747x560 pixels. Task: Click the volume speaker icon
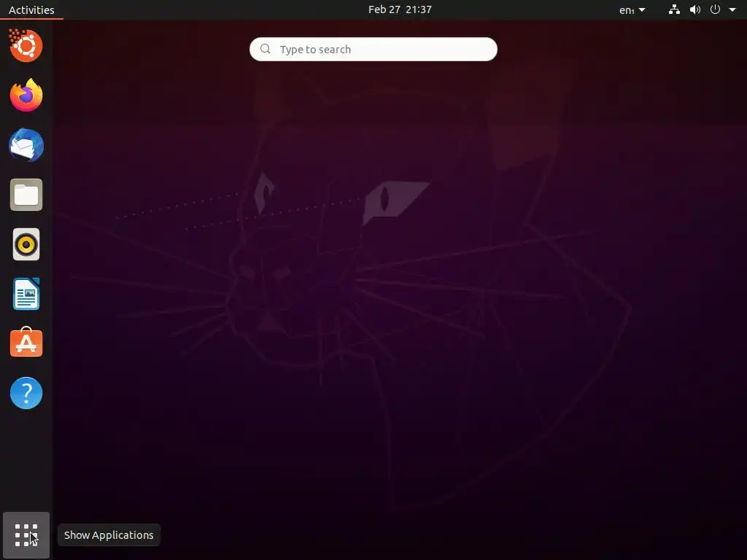(x=695, y=9)
